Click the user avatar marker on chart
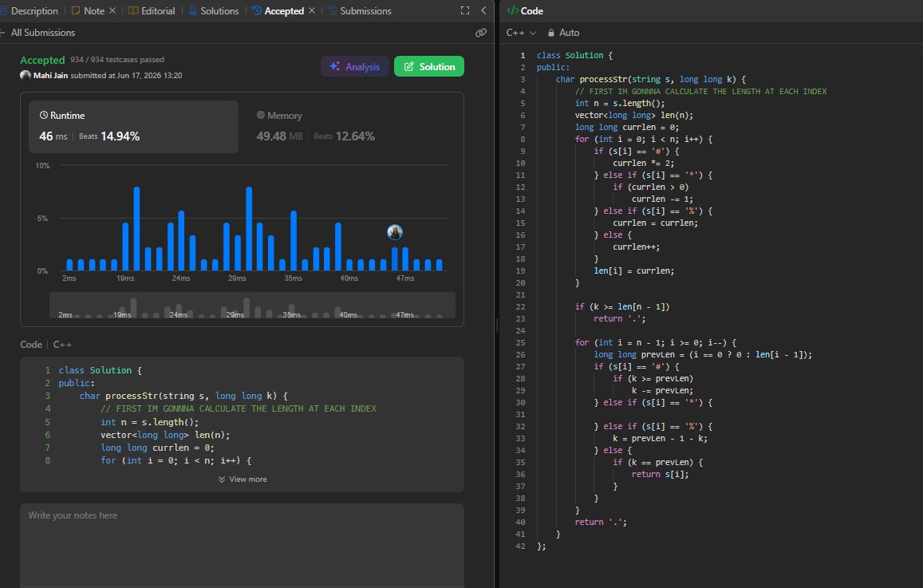Screen dimensions: 923x588 395,232
